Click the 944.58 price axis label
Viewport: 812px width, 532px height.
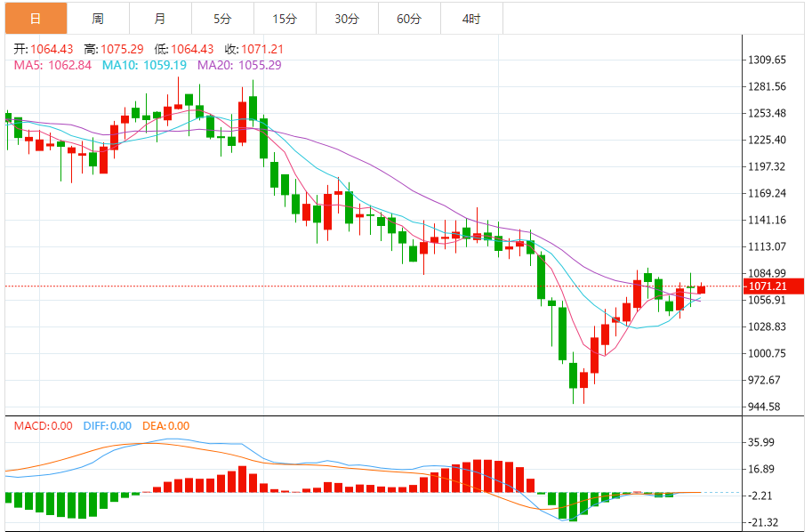tap(764, 407)
